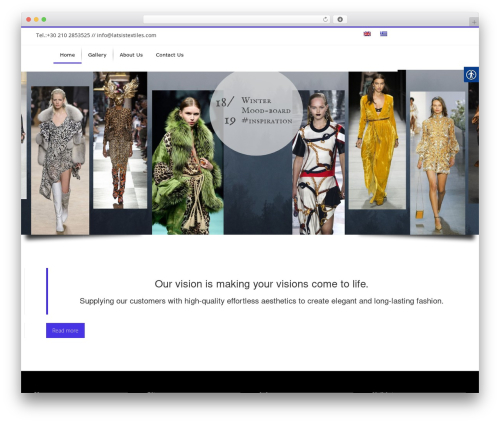Select the chain-print dress model image
This screenshot has height=423, width=500.
(318, 162)
